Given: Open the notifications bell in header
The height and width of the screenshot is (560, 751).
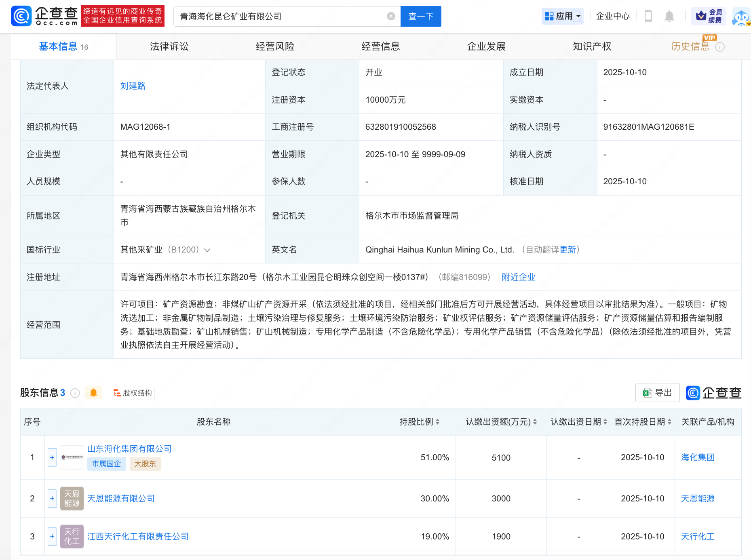Looking at the screenshot, I should point(669,16).
